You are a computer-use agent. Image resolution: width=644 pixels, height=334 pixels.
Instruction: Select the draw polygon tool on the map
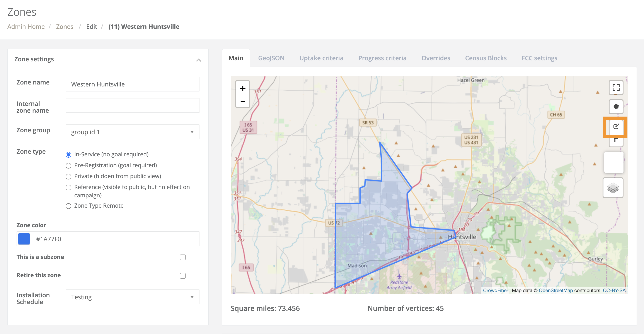point(616,106)
